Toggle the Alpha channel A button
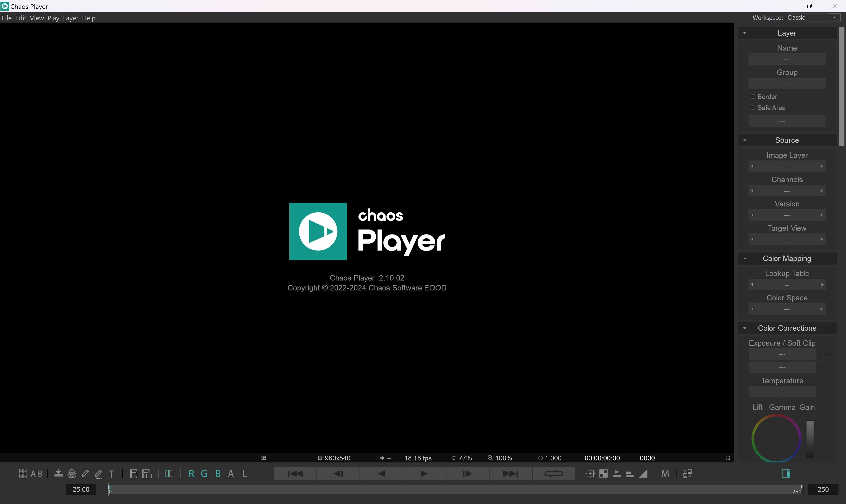This screenshot has width=846, height=504. pyautogui.click(x=231, y=474)
